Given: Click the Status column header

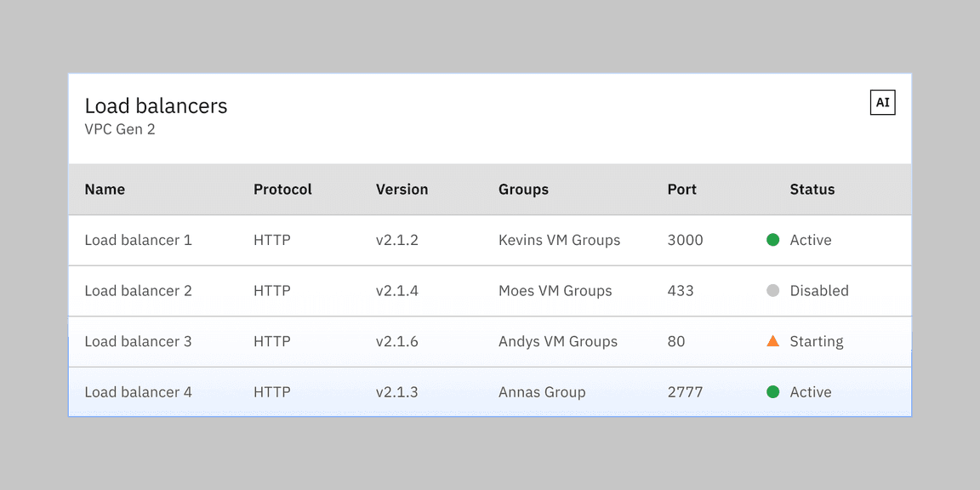Looking at the screenshot, I should click(812, 190).
